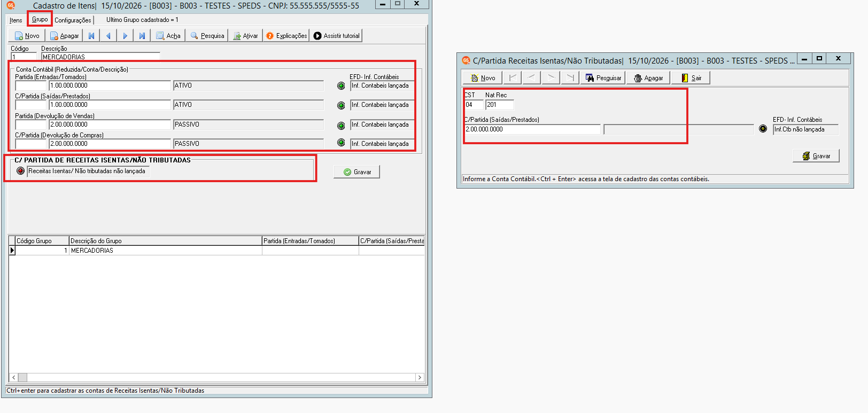Click Gravar in Cadastro de Itens
The width and height of the screenshot is (868, 413).
(x=357, y=172)
